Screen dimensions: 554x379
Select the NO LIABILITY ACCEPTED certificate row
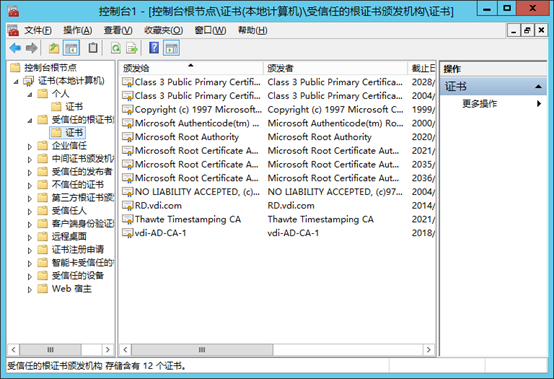pyautogui.click(x=278, y=192)
